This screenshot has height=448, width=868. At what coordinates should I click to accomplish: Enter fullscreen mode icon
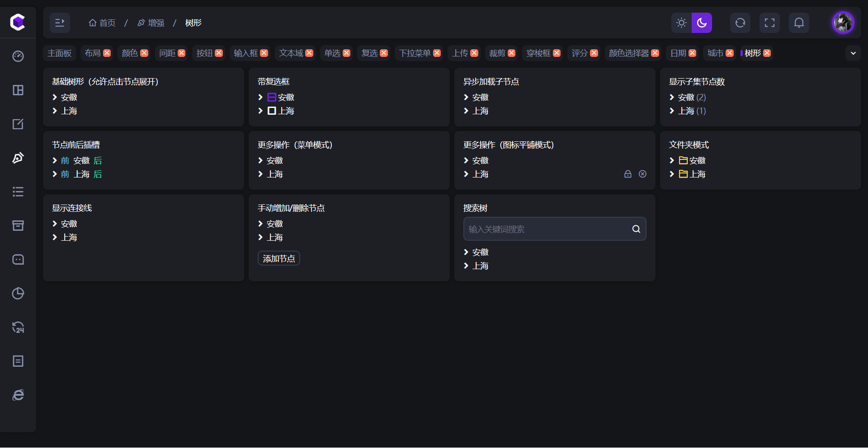click(x=769, y=23)
